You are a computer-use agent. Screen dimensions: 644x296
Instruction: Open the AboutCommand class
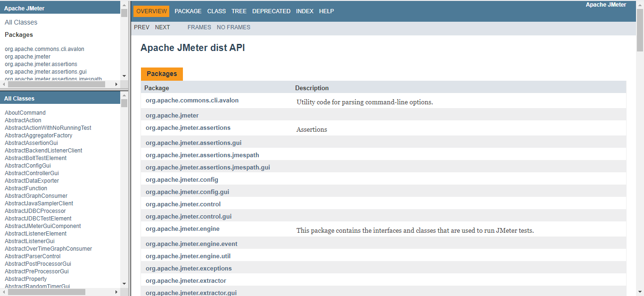(x=25, y=113)
